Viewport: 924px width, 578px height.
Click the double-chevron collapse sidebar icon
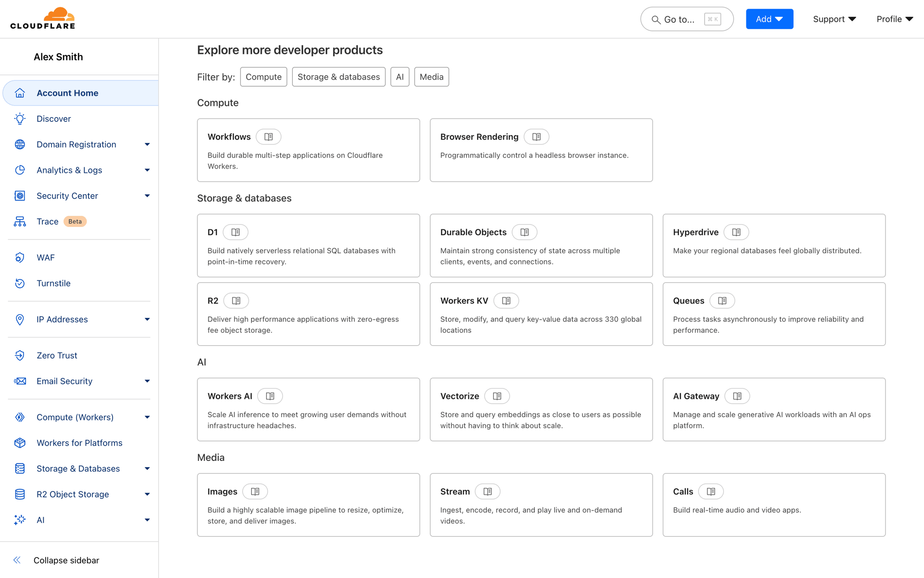pyautogui.click(x=17, y=560)
